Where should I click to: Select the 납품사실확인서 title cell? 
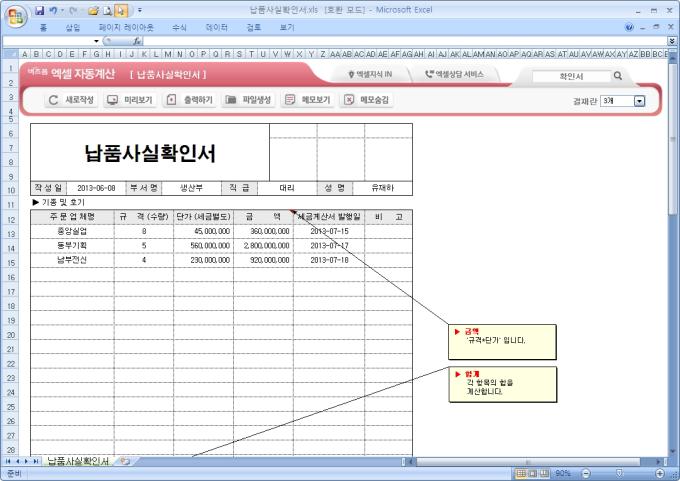pos(150,153)
